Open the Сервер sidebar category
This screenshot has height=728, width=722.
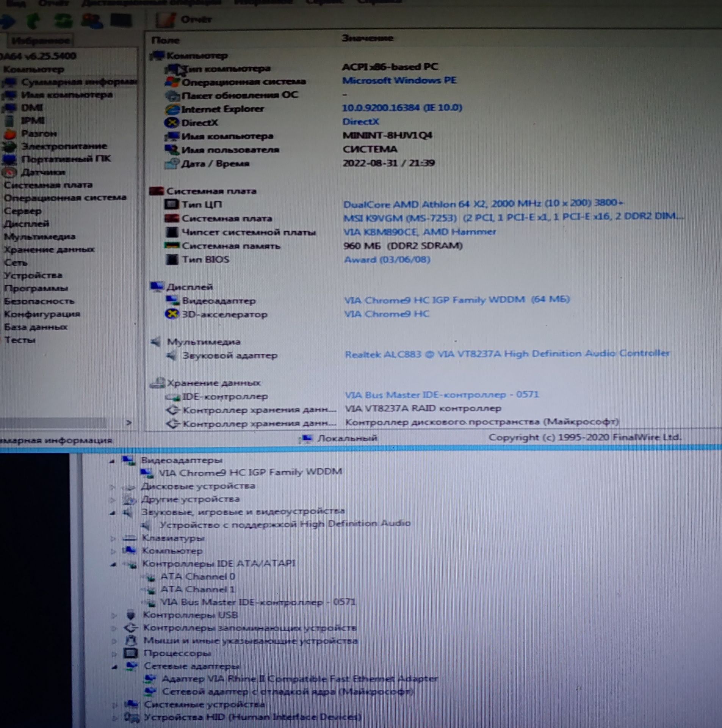[22, 211]
